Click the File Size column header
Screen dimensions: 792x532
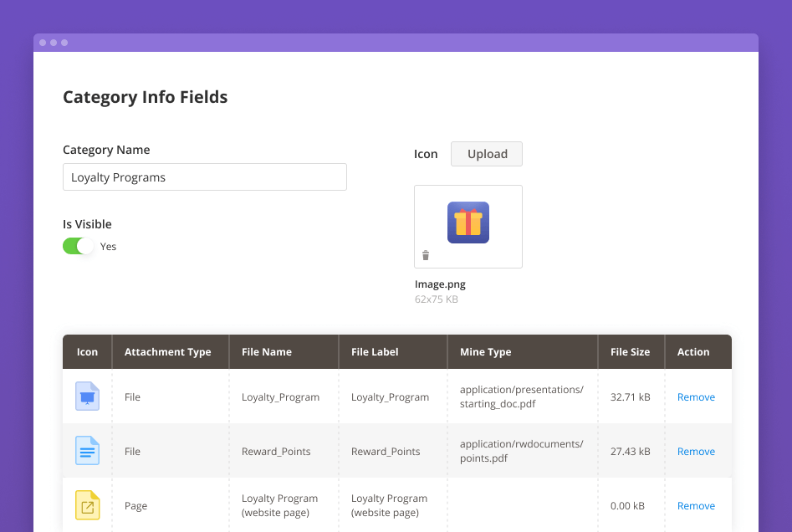click(631, 351)
